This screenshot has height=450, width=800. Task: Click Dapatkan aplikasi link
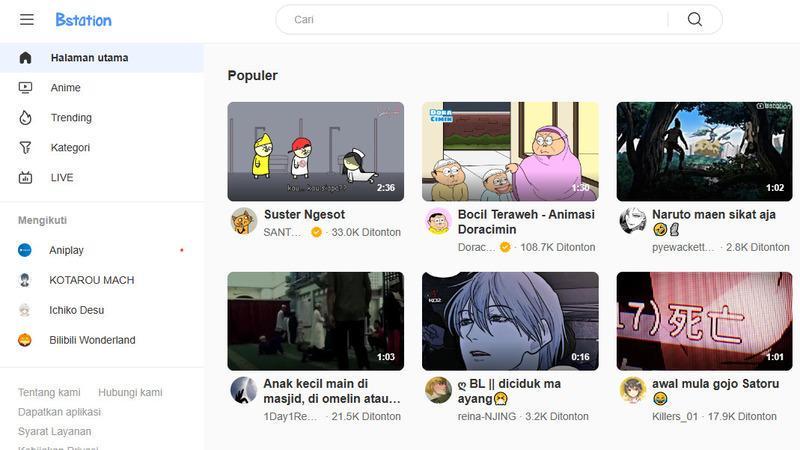[x=60, y=412]
